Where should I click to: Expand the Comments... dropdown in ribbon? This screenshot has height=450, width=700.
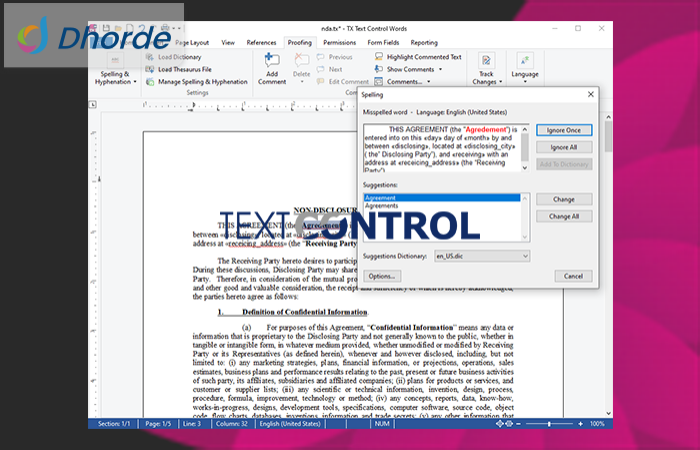pyautogui.click(x=410, y=81)
